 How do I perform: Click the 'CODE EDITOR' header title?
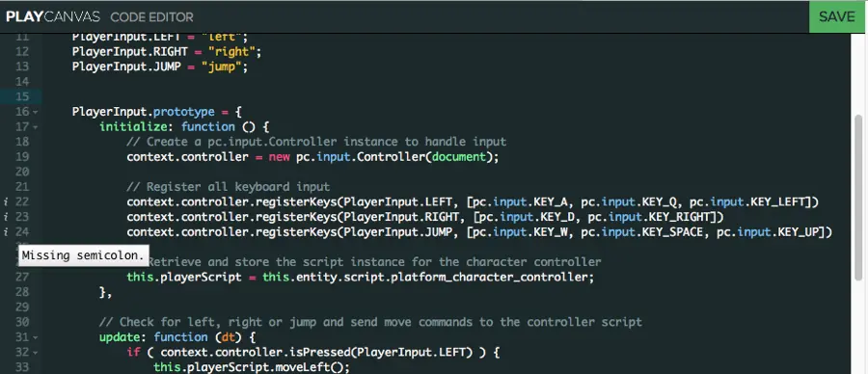click(151, 17)
